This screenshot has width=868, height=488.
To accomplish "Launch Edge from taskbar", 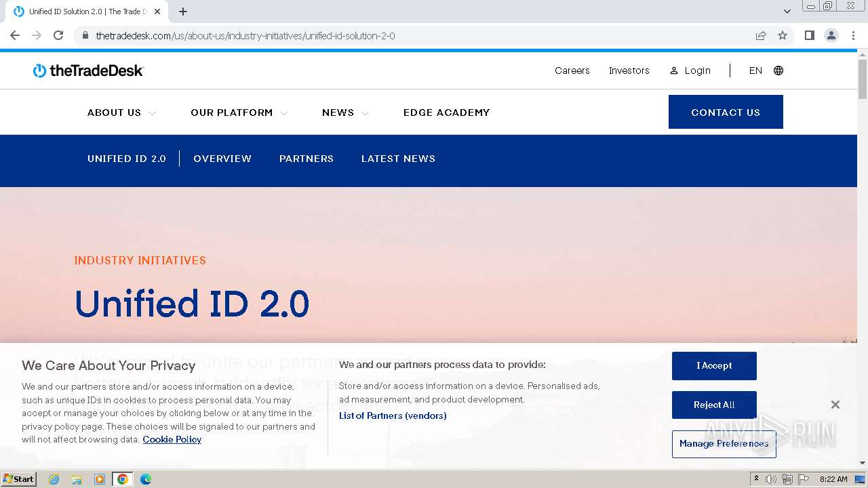I will click(145, 479).
